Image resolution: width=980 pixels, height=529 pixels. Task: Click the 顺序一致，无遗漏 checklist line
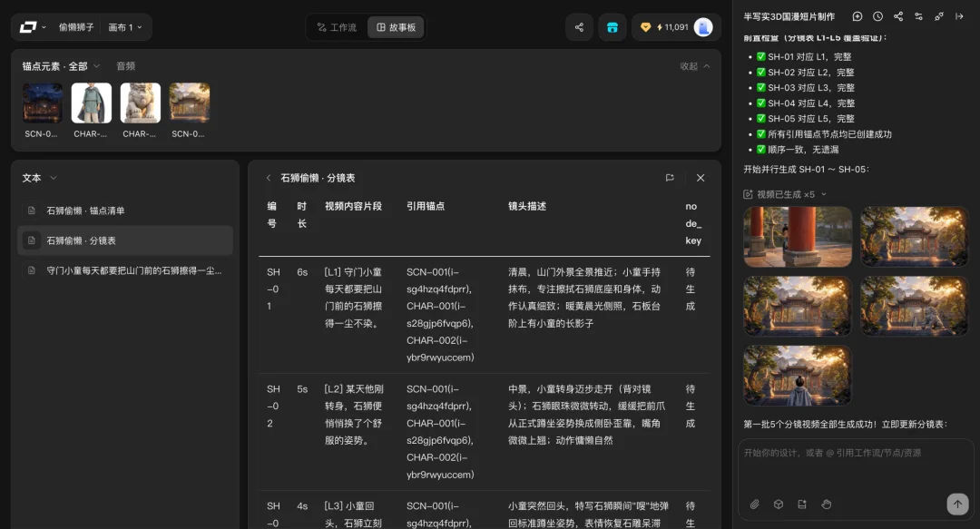click(798, 150)
